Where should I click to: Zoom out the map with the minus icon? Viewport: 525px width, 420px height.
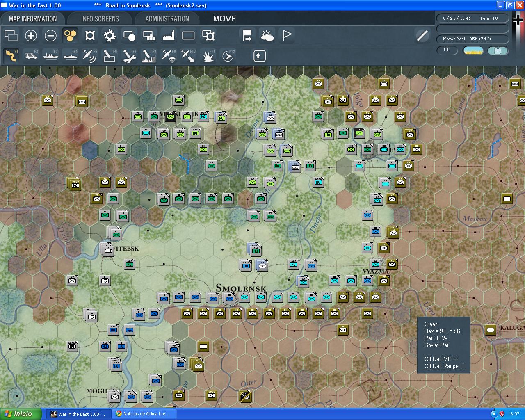[50, 36]
